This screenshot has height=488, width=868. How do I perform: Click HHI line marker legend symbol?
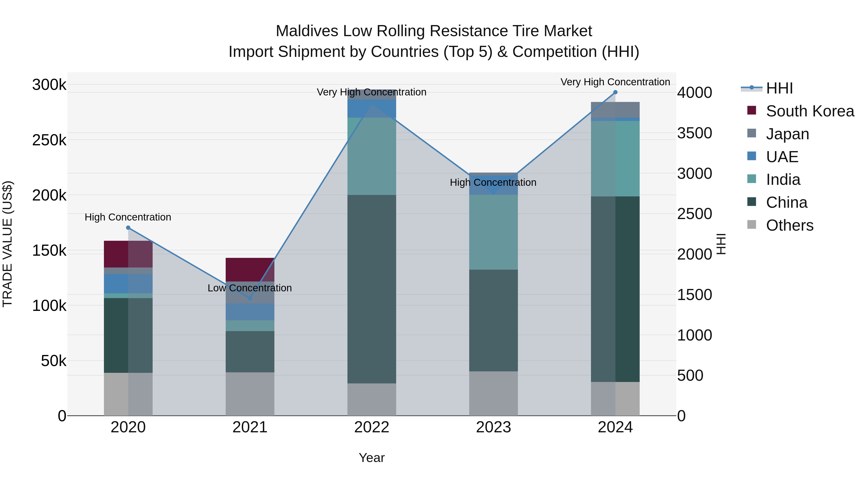[751, 87]
